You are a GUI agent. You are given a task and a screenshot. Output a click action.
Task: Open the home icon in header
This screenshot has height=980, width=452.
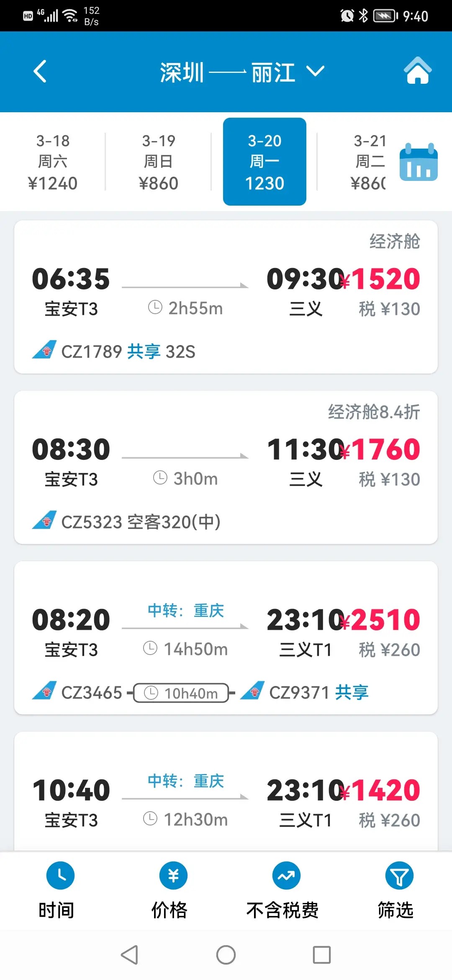(x=417, y=70)
